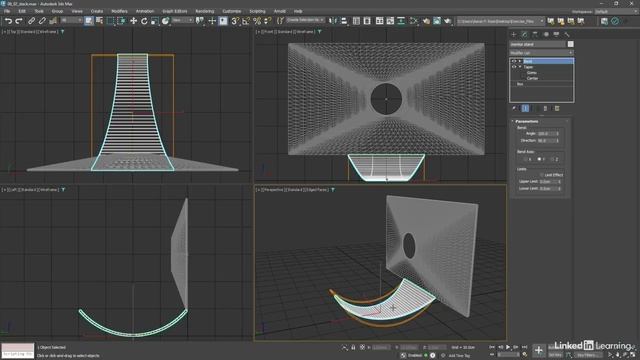Toggle Percent Snap in toolbar
Screen dimensions: 640x360
[x=257, y=21]
